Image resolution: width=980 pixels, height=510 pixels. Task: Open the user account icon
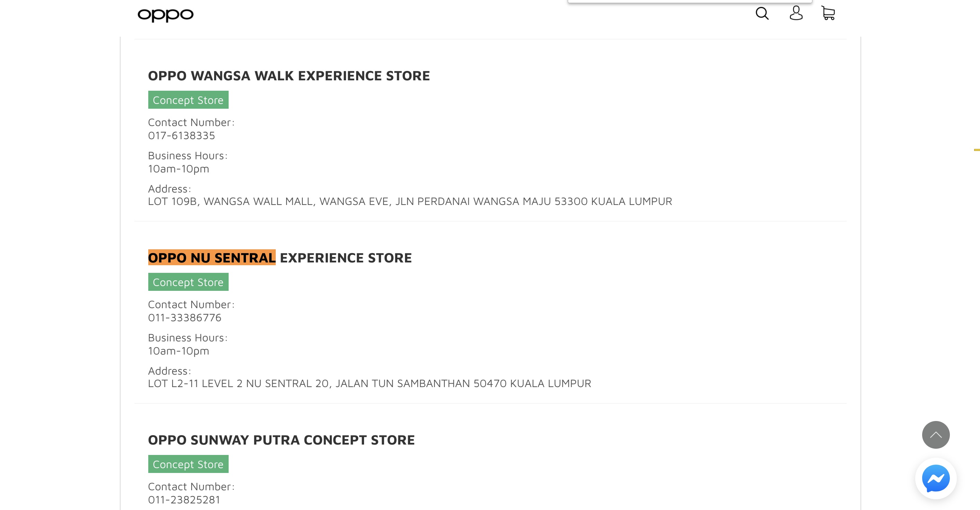[x=795, y=13]
